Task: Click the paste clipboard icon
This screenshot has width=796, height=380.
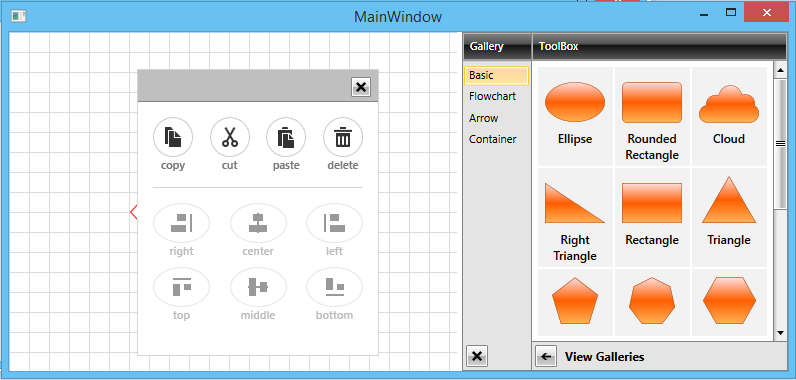Action: click(286, 137)
